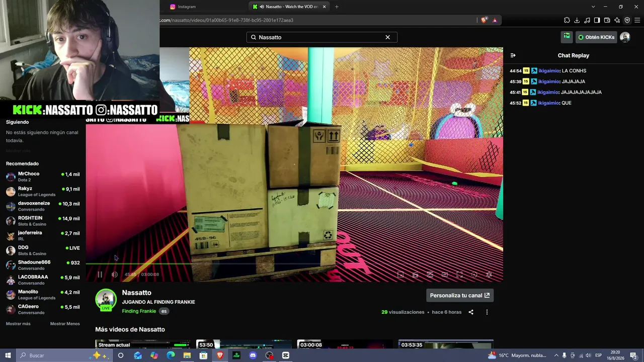644x362 pixels.
Task: Open ROSHTEIN recommended channel
Action: point(43,221)
